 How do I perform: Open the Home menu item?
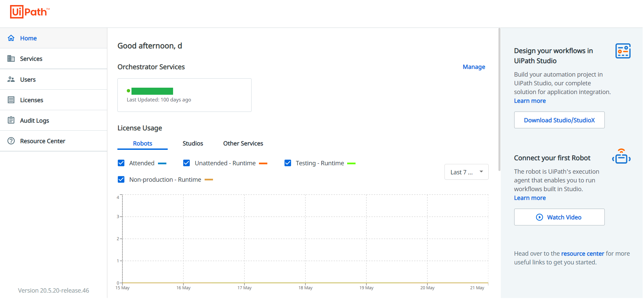pyautogui.click(x=54, y=38)
